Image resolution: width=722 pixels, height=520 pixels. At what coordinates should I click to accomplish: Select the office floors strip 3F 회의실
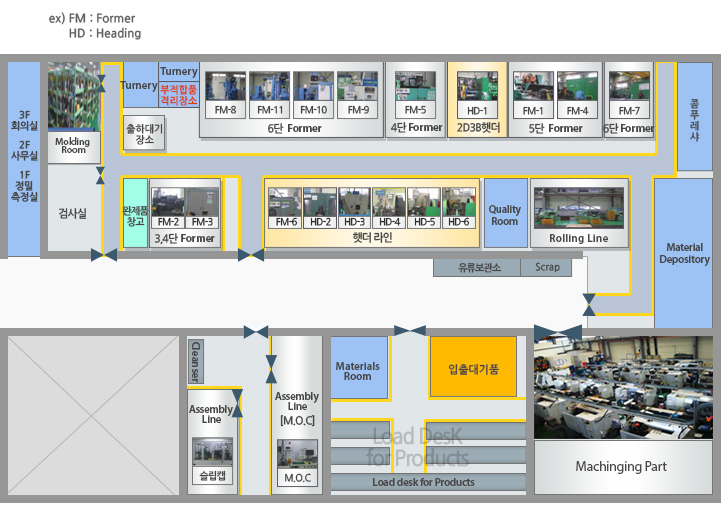(x=24, y=159)
